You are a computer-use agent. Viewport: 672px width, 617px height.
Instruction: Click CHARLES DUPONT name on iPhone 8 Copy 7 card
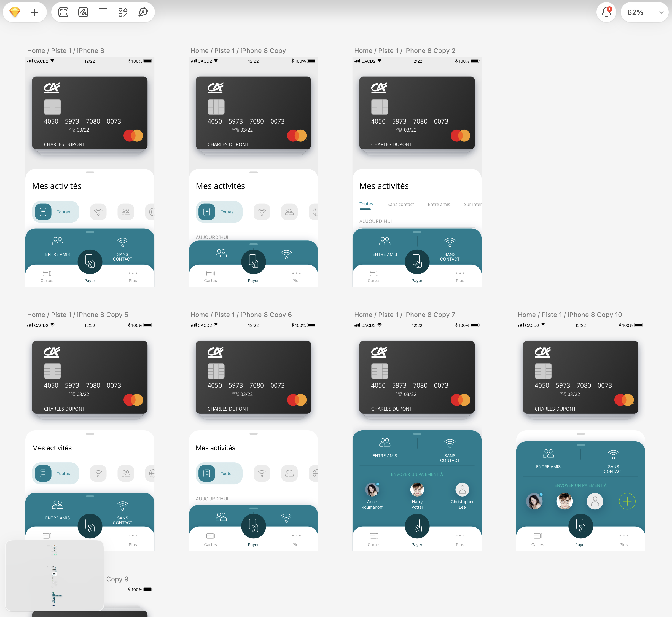(x=391, y=409)
